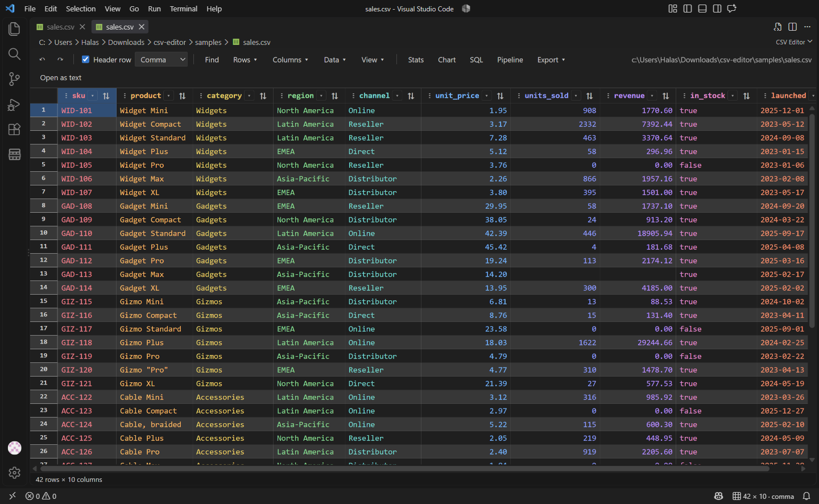Click the Customize Layout icon in title bar

click(x=673, y=9)
